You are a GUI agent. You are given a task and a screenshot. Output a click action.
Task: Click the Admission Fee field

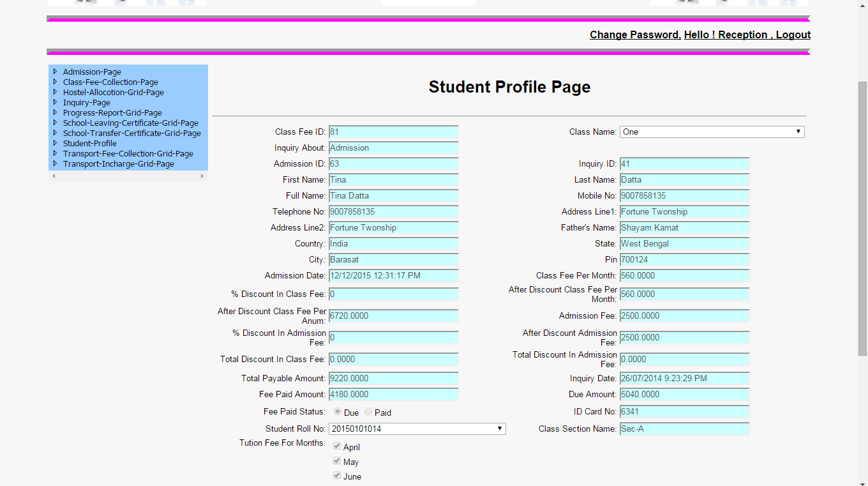(685, 316)
